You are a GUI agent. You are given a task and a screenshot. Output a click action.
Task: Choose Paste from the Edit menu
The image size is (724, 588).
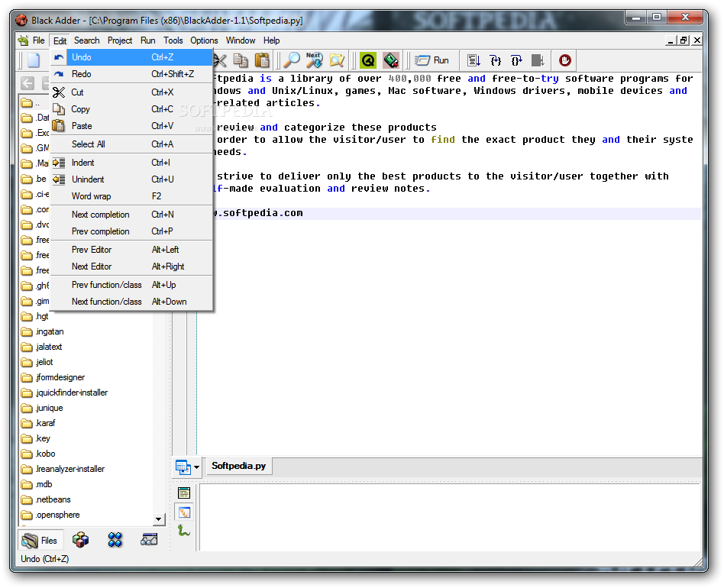click(131, 125)
